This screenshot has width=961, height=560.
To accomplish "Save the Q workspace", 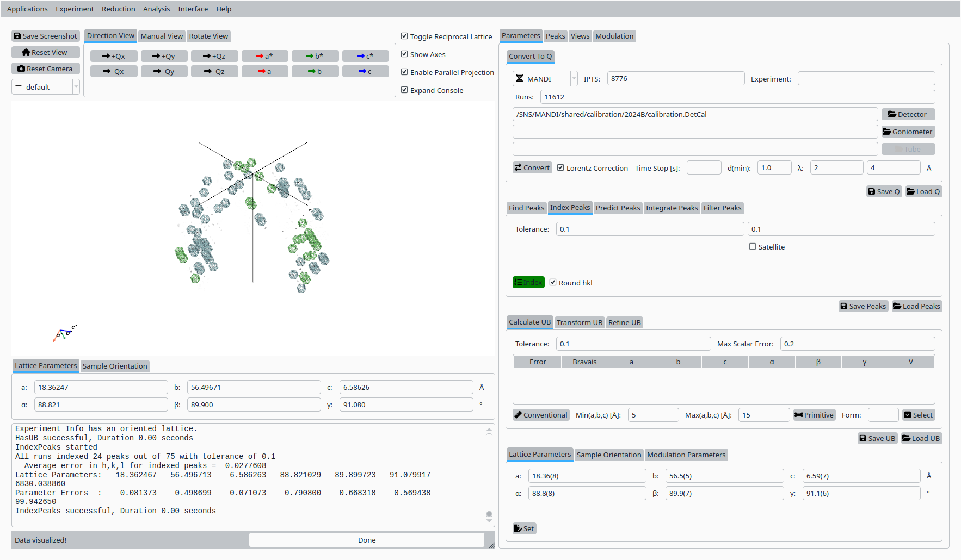I will tap(884, 191).
